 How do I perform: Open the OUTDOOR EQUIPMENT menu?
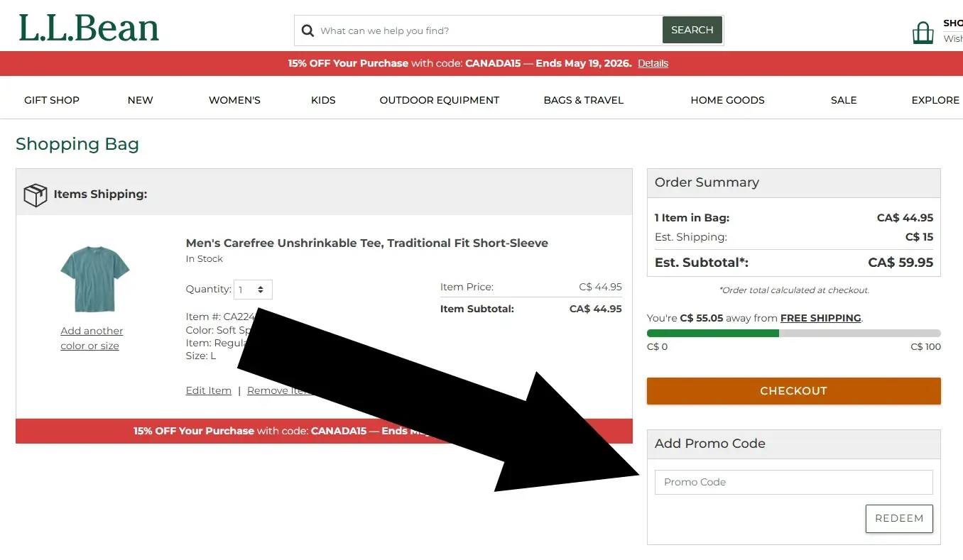pyautogui.click(x=440, y=100)
